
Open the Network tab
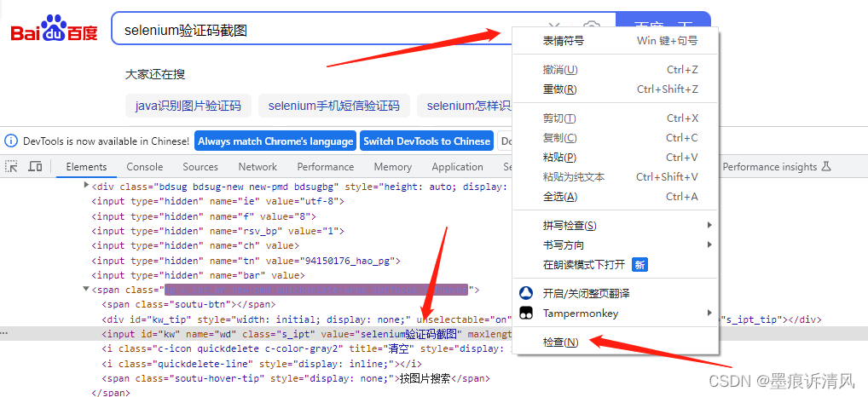(258, 166)
